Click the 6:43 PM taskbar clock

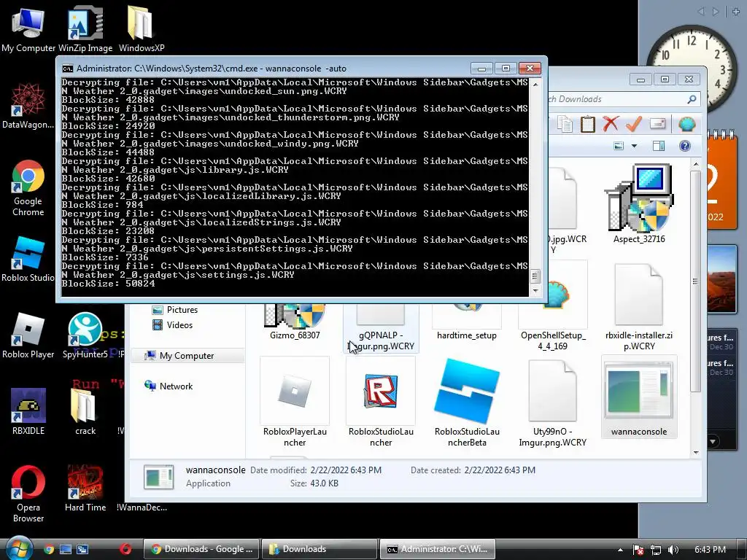point(710,550)
